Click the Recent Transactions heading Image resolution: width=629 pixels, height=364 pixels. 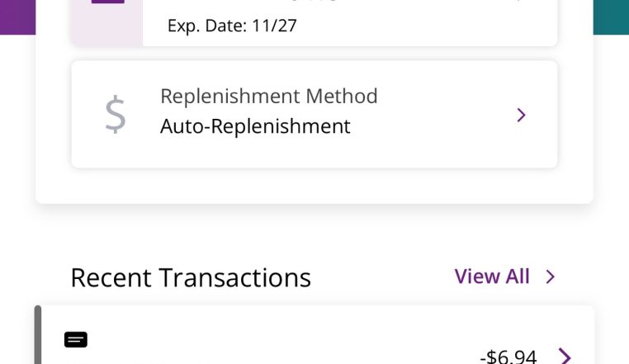(x=191, y=277)
